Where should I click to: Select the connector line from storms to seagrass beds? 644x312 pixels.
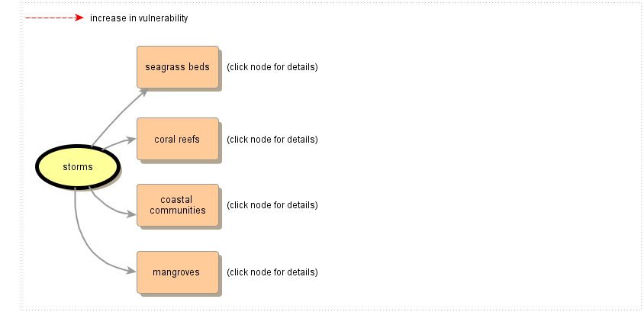[x=116, y=117]
